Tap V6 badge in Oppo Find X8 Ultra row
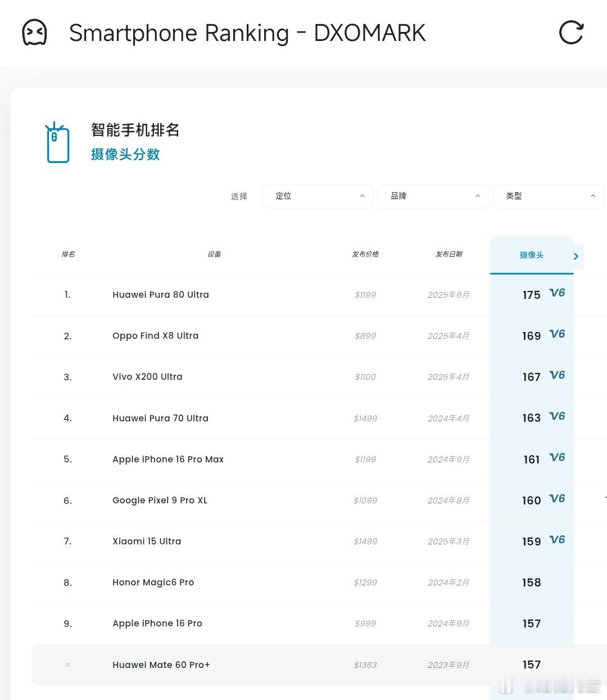The height and width of the screenshot is (700, 607). click(x=557, y=334)
